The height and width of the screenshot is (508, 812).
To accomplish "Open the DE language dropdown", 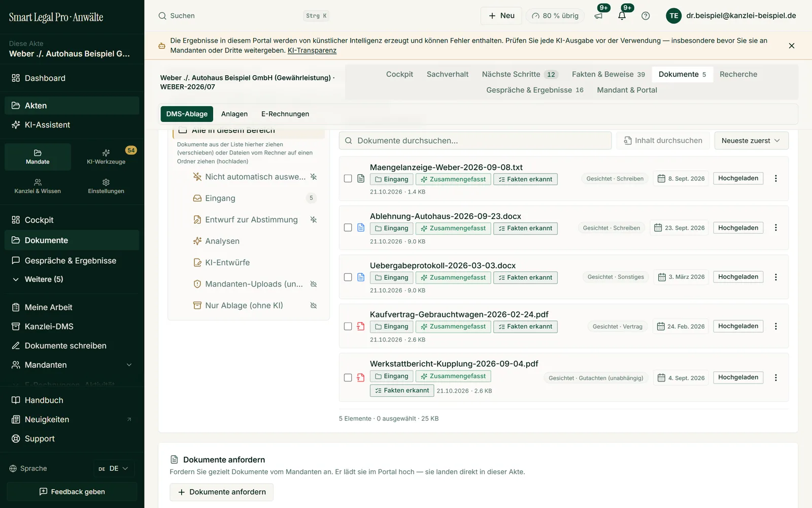I will pos(113,468).
